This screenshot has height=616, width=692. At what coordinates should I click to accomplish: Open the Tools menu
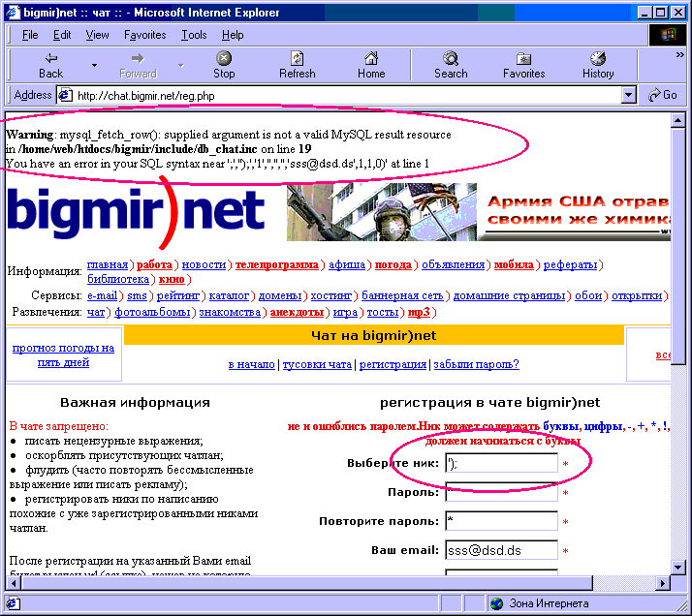(194, 35)
